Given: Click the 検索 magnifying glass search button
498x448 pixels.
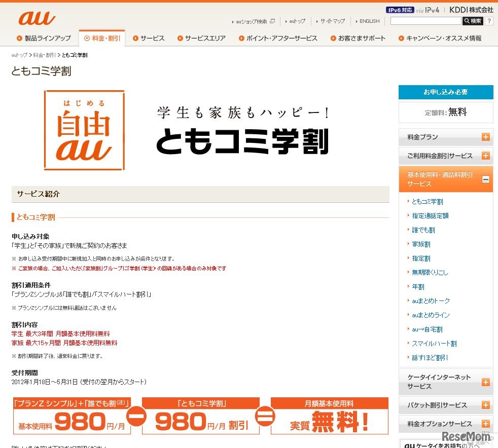Looking at the screenshot, I should [x=474, y=20].
